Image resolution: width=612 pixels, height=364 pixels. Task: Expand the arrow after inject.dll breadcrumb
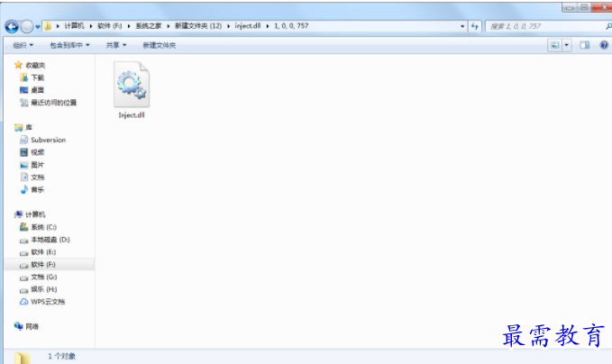[268, 26]
